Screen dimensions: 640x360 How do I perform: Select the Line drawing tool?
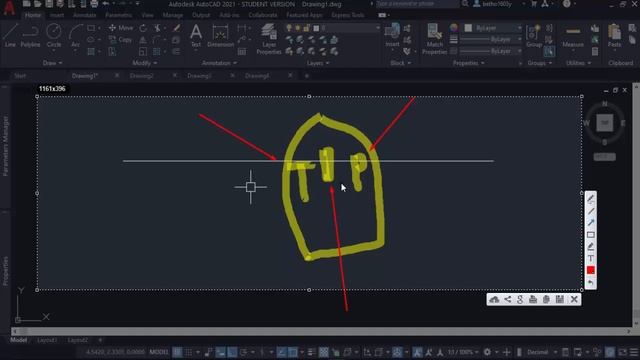point(10,35)
